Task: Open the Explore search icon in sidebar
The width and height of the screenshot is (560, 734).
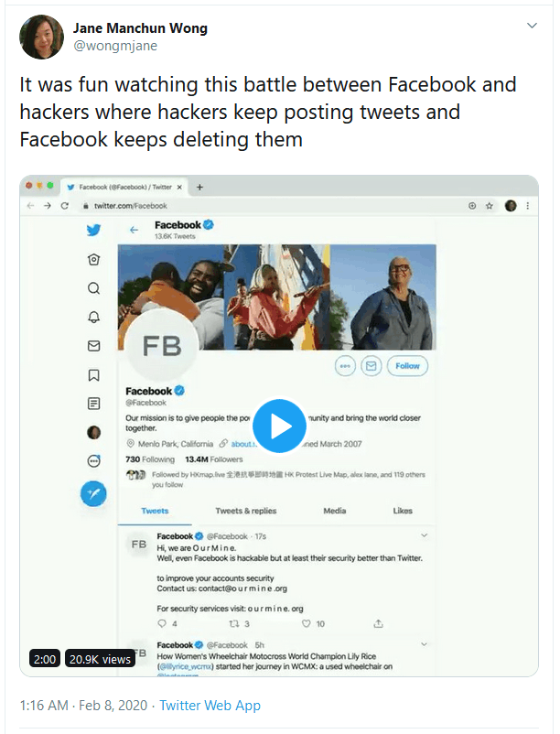Action: point(93,288)
